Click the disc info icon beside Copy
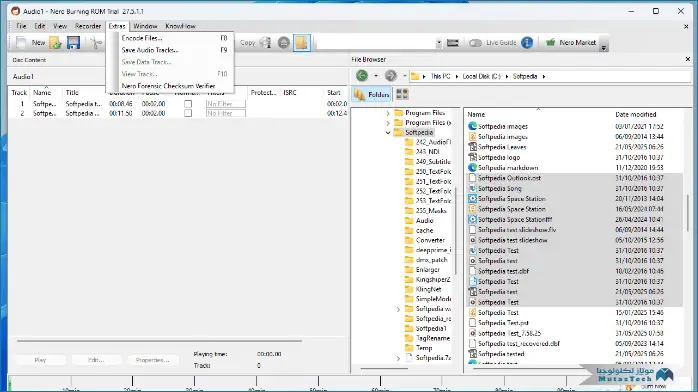698x392 pixels. [x=266, y=43]
